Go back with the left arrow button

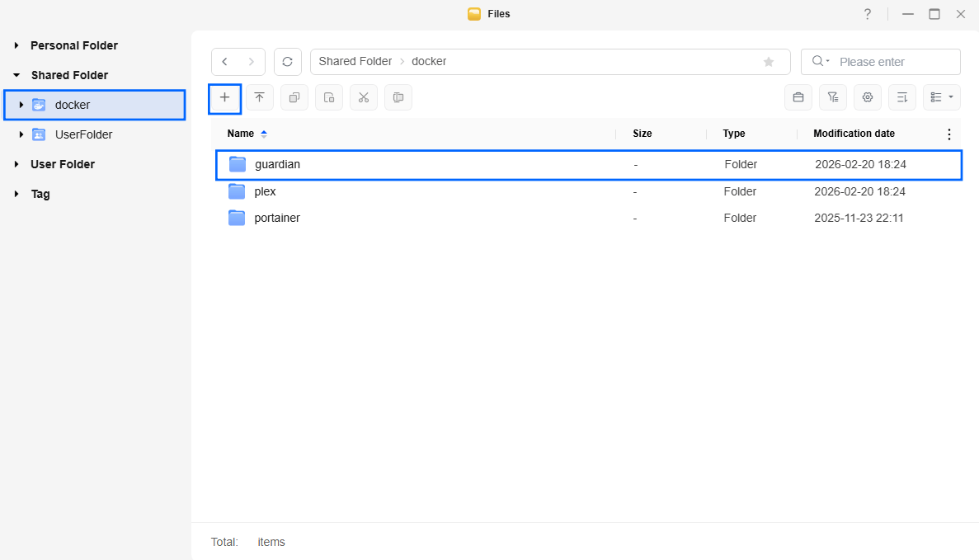(x=225, y=62)
